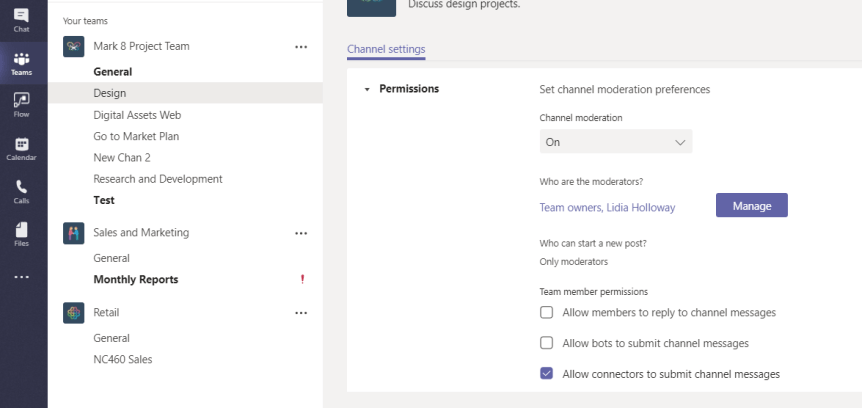Collapse the Permissions section
Image resolution: width=862 pixels, height=408 pixels.
pos(368,90)
